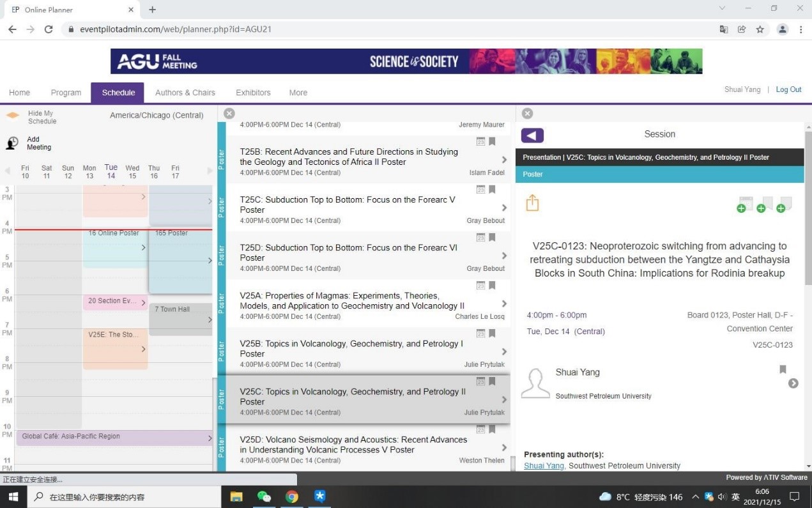812x508 pixels.
Task: Toggle bookmark next to Shuai Yang
Action: click(x=783, y=369)
